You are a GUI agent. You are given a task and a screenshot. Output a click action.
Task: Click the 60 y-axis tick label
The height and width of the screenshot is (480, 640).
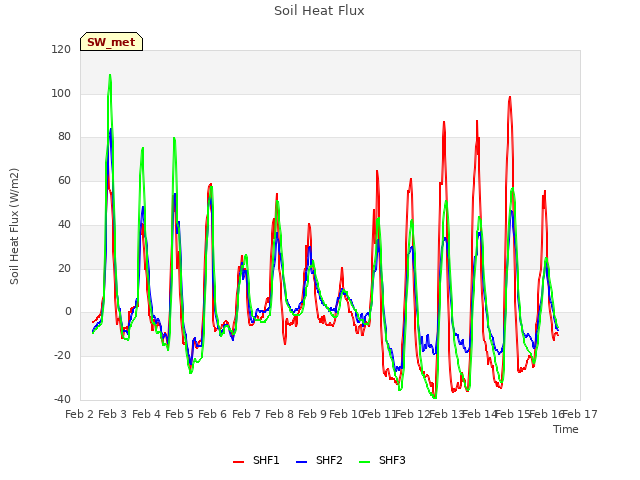(x=64, y=180)
